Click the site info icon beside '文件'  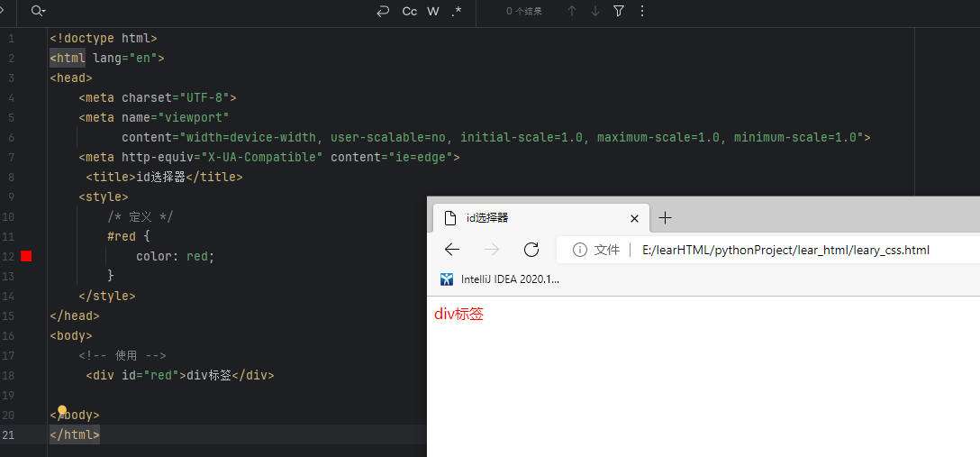click(580, 250)
